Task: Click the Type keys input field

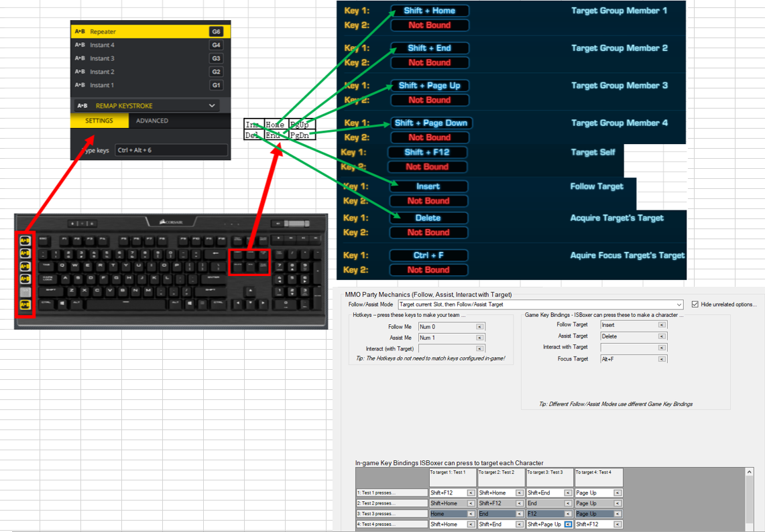Action: click(171, 150)
